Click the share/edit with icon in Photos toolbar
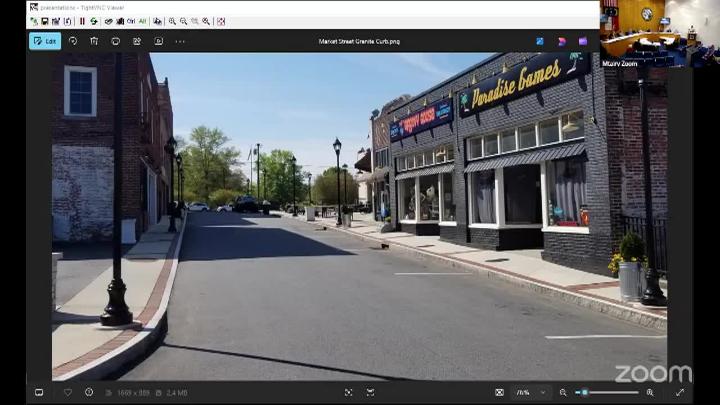The image size is (720, 405). 137,41
